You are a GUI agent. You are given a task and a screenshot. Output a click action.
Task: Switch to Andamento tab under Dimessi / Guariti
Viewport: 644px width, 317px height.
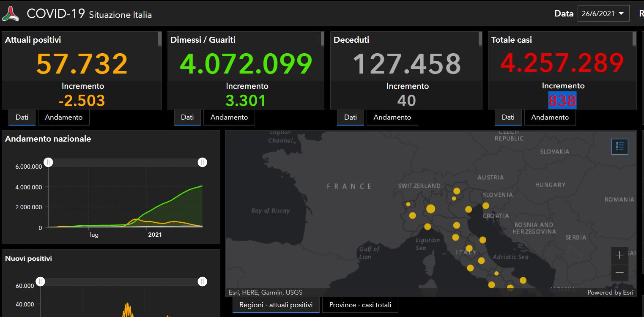coord(229,117)
